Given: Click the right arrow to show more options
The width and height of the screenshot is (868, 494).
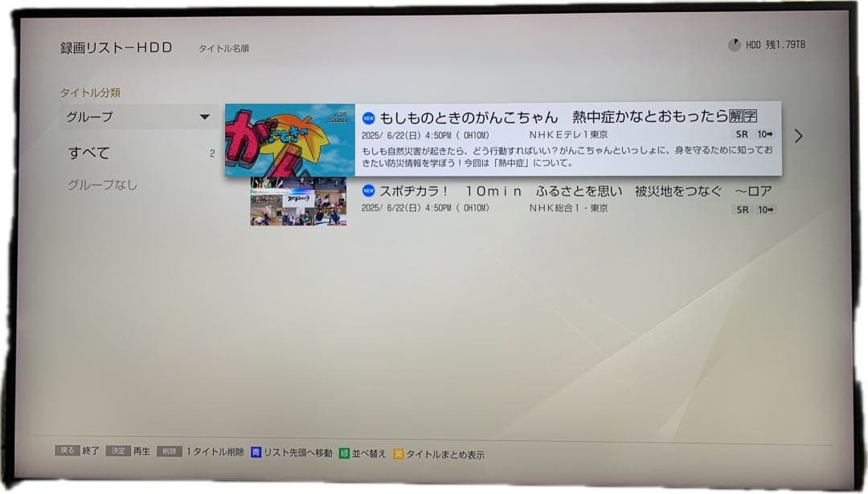Looking at the screenshot, I should coord(798,136).
